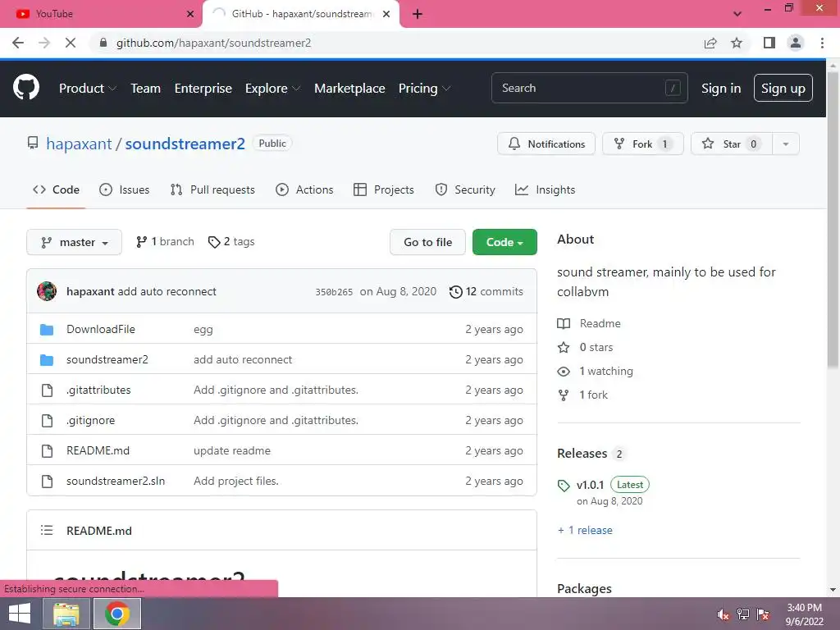Open the 2 tags link
This screenshot has height=630, width=840.
click(231, 242)
